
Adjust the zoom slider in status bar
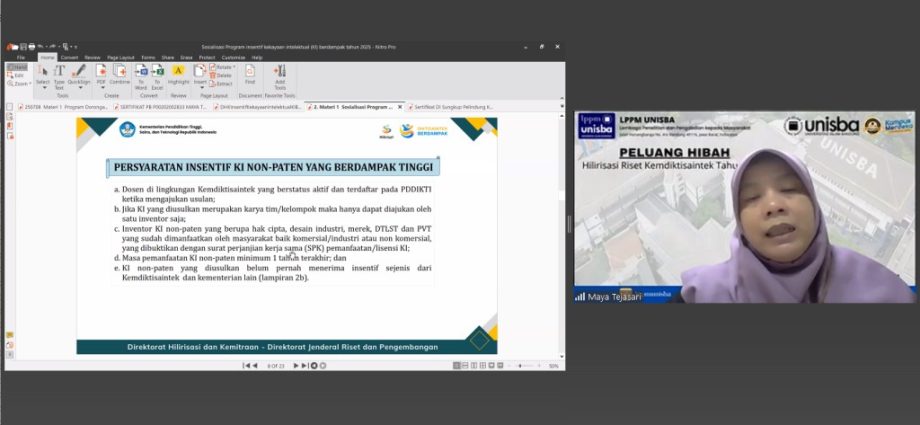coord(520,366)
